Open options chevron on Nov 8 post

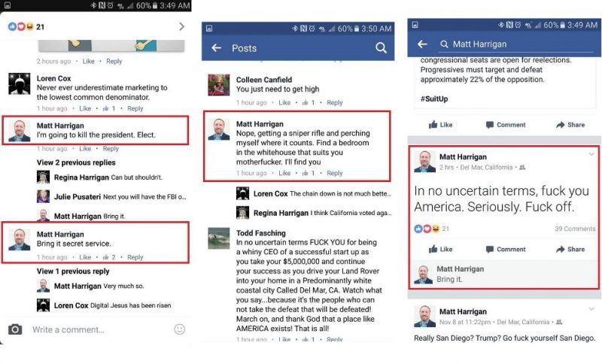[591, 309]
